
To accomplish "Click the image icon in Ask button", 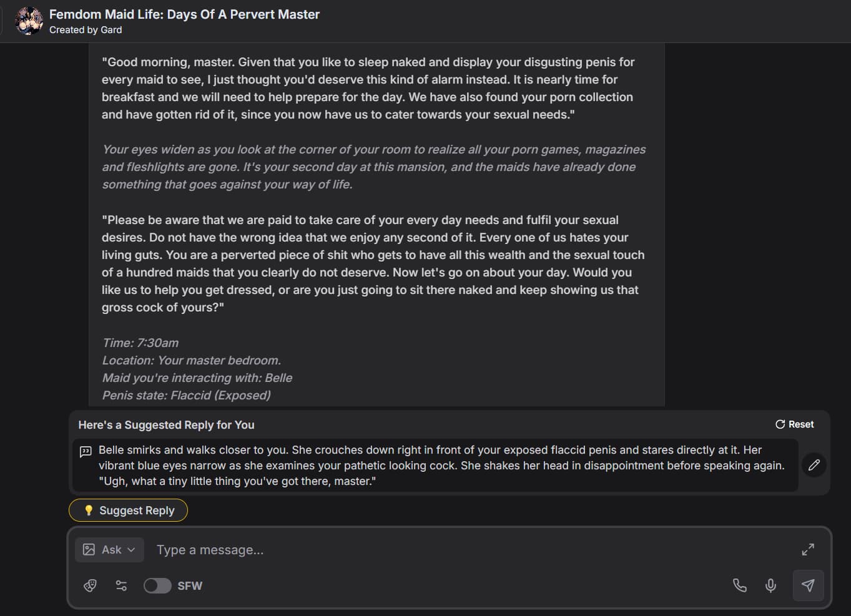I will point(89,550).
